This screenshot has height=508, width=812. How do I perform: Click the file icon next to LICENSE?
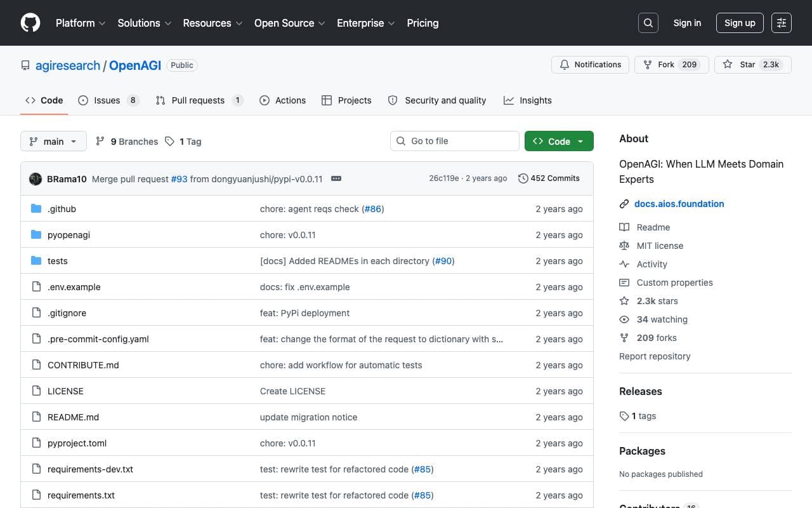point(36,391)
